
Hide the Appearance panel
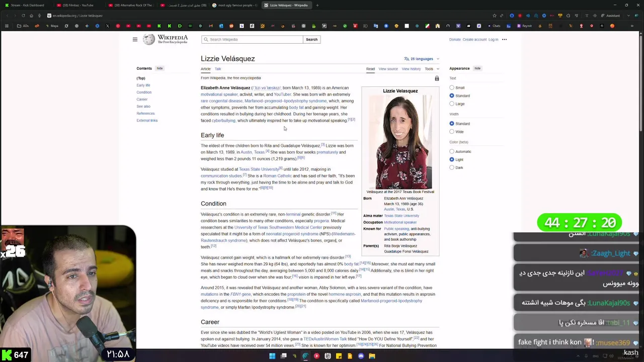click(477, 68)
